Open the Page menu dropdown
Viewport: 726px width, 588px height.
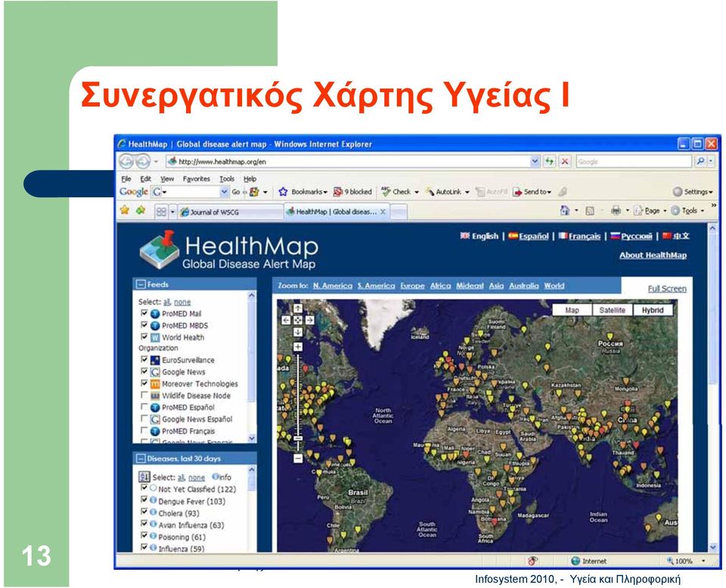pyautogui.click(x=665, y=211)
